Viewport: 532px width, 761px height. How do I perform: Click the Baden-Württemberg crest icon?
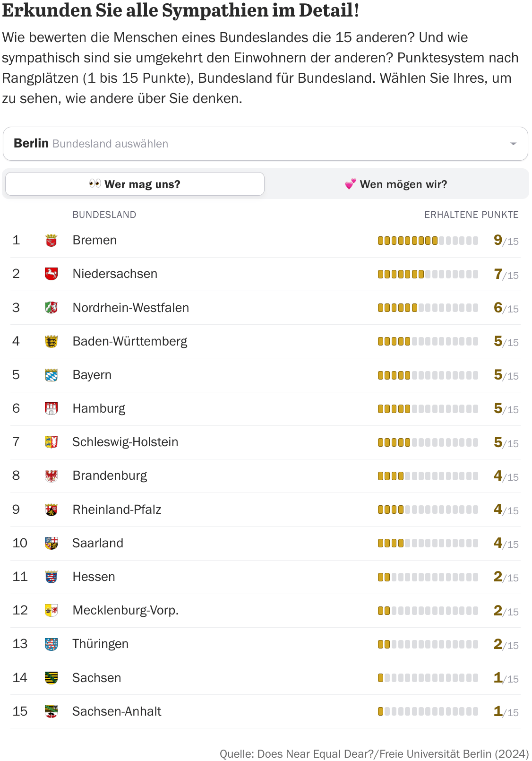51,342
